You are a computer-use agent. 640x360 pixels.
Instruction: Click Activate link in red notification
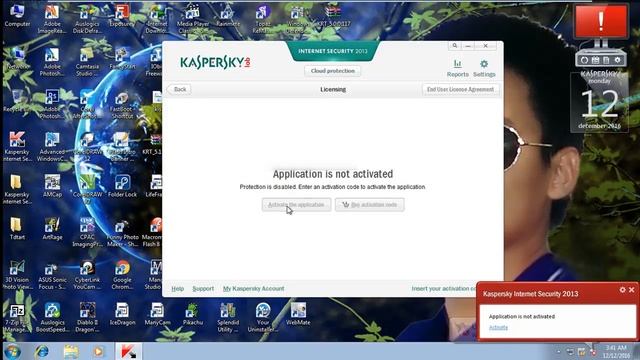(498, 327)
